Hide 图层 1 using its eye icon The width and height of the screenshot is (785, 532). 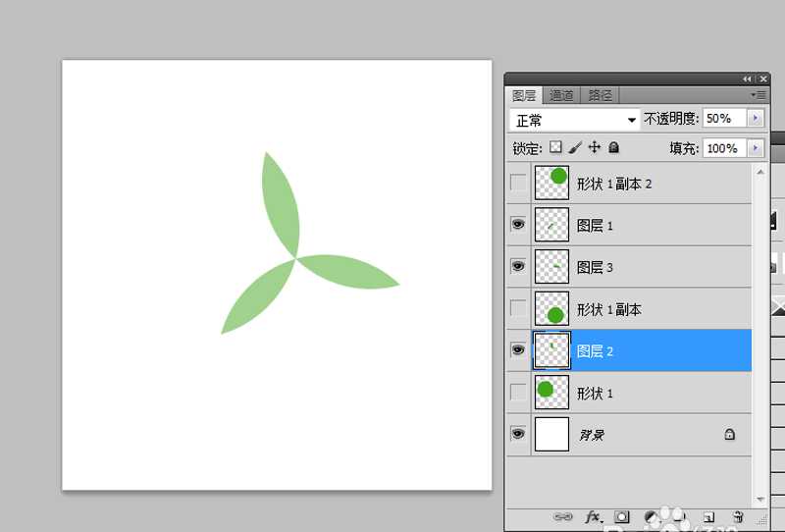(x=518, y=225)
